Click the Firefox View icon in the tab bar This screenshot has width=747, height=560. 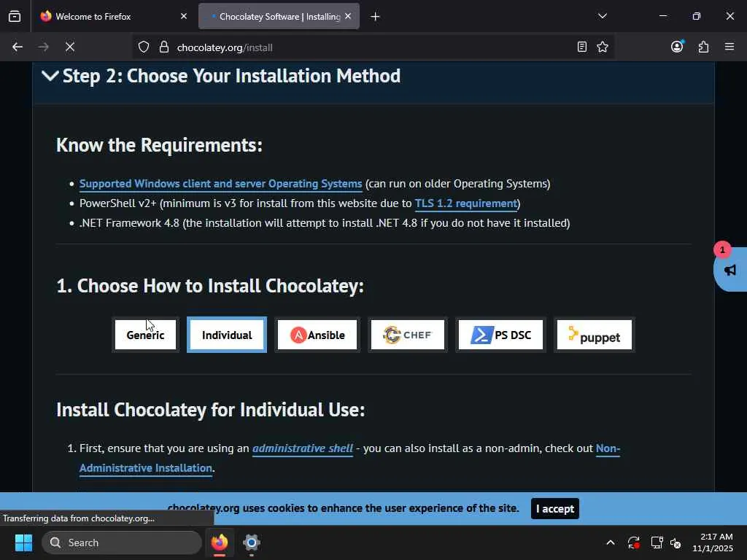[15, 16]
